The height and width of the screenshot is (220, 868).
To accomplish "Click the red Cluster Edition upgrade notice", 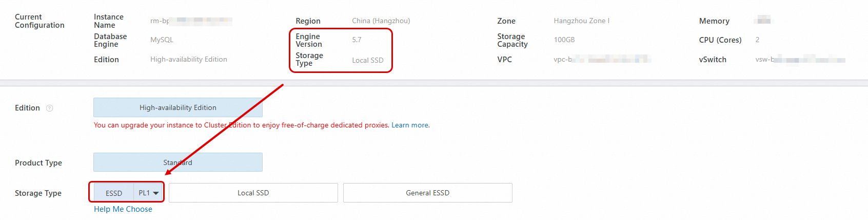I will [241, 125].
